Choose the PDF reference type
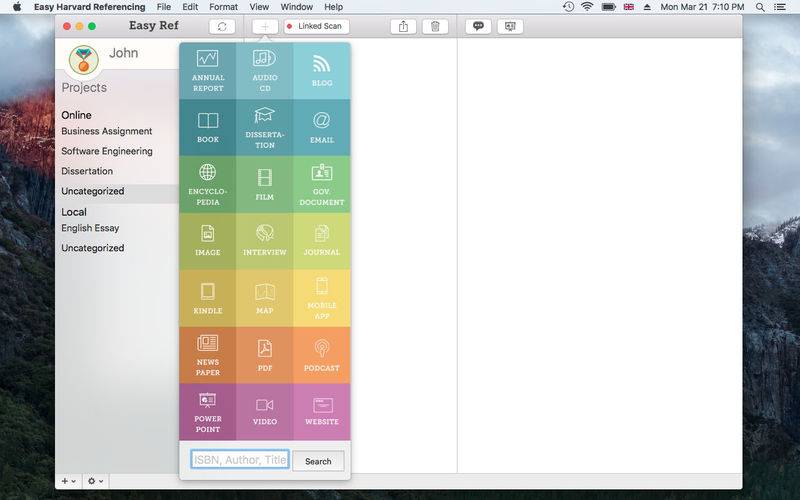This screenshot has width=800, height=500. coord(264,355)
